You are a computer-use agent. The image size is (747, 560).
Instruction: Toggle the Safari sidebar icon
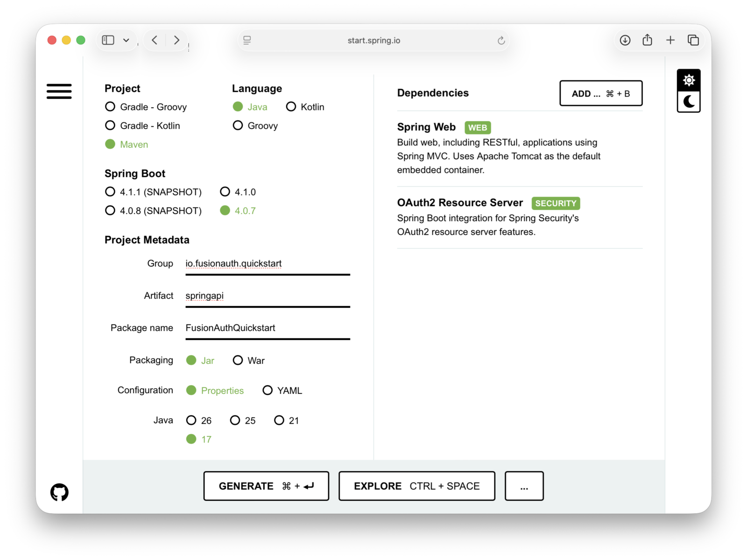pos(108,40)
